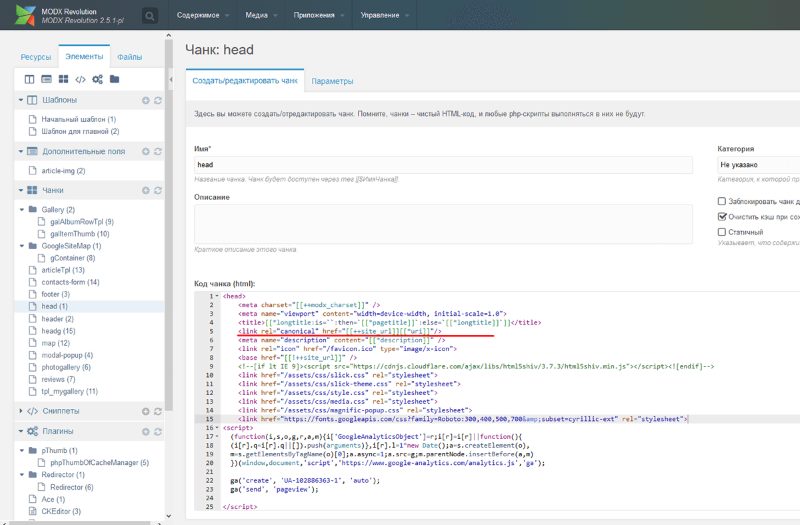Click the new plugin gears toolbar icon

pos(97,79)
